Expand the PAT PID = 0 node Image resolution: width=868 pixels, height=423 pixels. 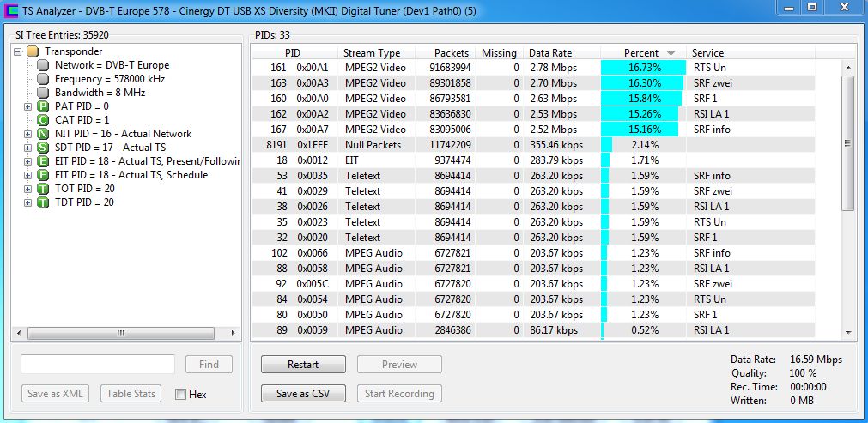pos(28,106)
